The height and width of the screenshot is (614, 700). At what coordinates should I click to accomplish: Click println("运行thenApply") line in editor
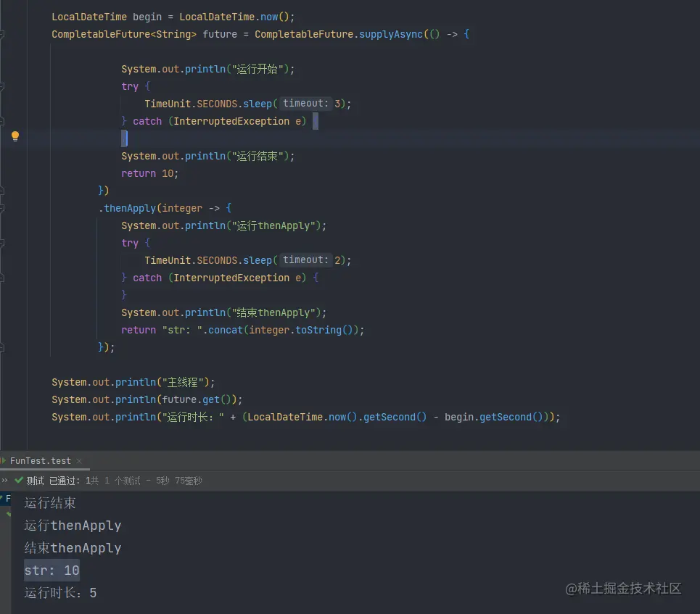coord(224,225)
